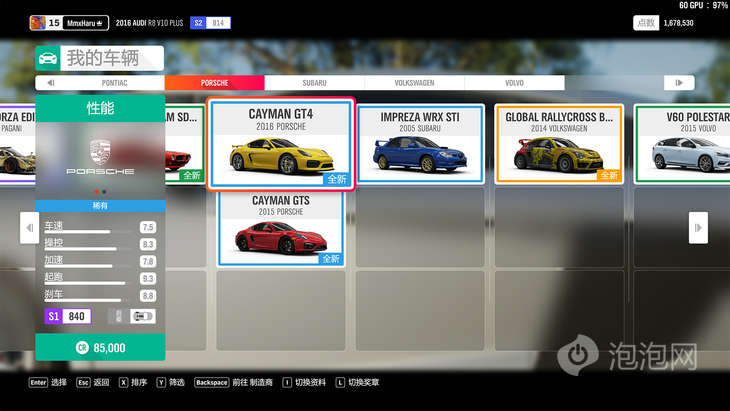Switch to the SUBARU manufacturer tab
Screen dimensions: 730x411
[x=314, y=83]
